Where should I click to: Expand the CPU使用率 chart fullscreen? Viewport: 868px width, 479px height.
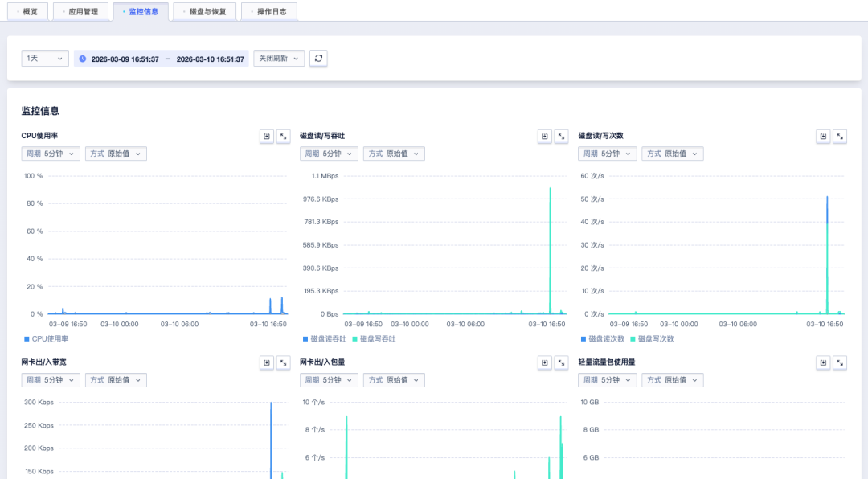click(x=284, y=136)
